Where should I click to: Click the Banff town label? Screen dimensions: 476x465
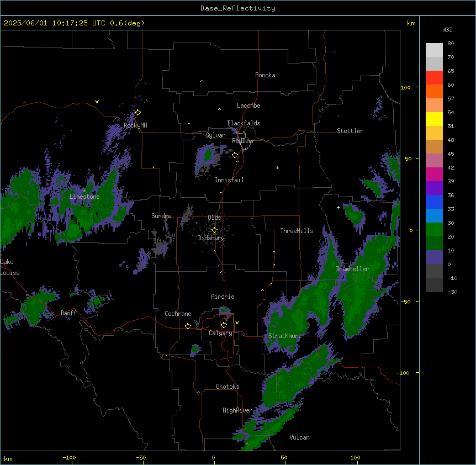pos(68,313)
